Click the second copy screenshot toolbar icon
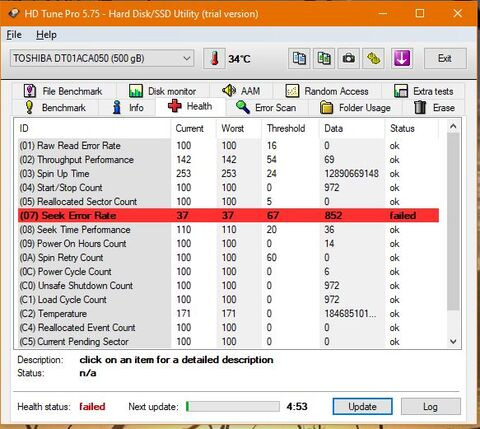This screenshot has height=429, width=480. tap(324, 59)
